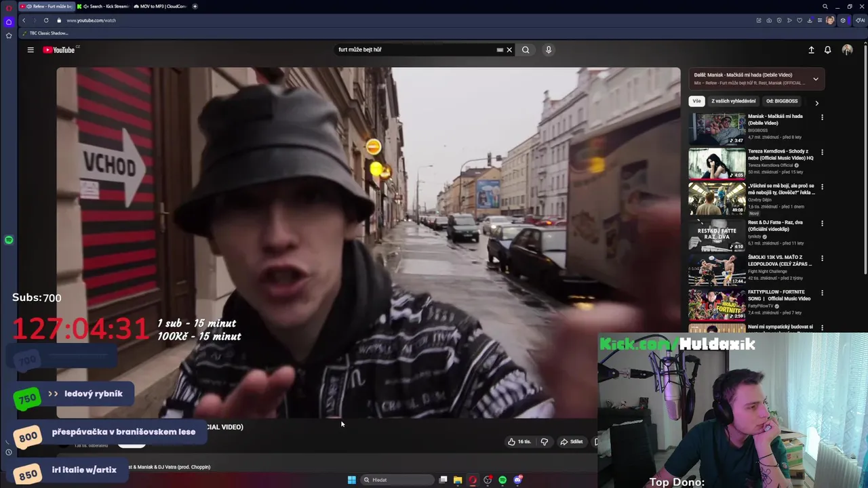Viewport: 868px width, 488px height.
Task: Open Opera Flow send icon
Action: point(789,20)
